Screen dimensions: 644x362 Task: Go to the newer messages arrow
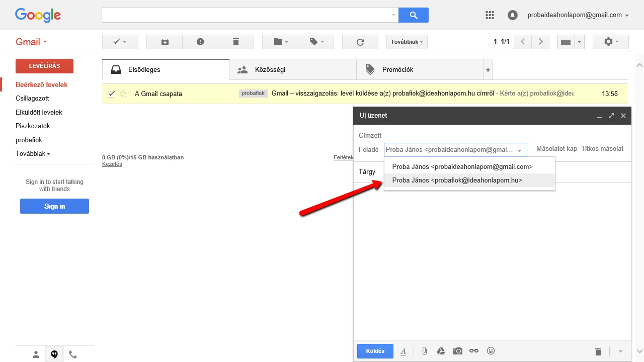click(x=523, y=42)
